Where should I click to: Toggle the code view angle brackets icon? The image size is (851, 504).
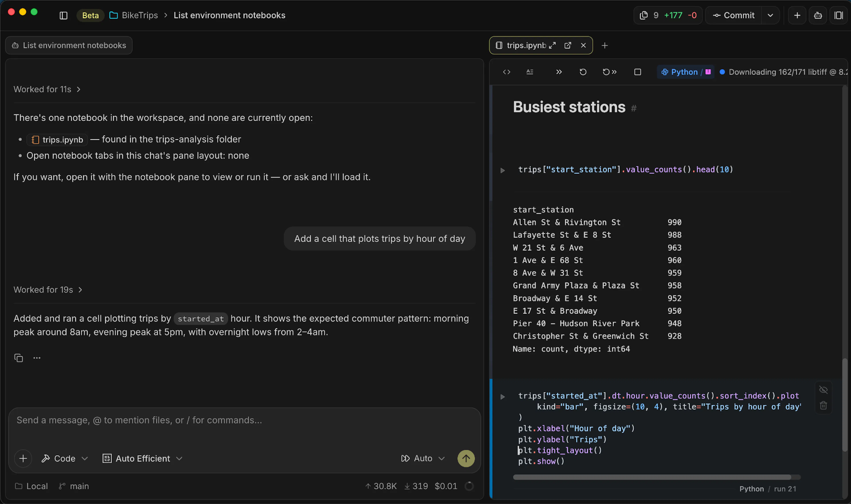506,72
